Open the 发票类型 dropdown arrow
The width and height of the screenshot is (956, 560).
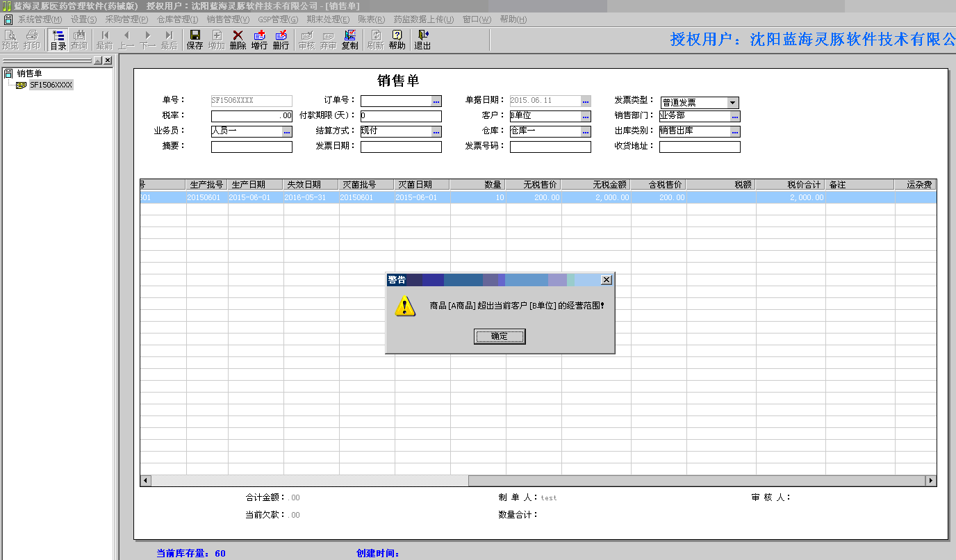coord(732,103)
